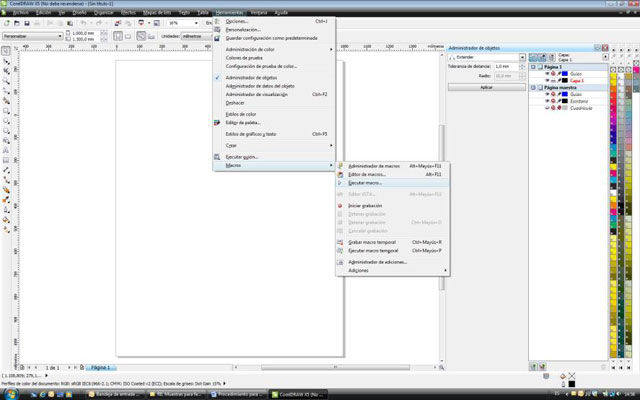This screenshot has height=400, width=640.
Task: Toggle the eye icon for Cuadrícula layer
Action: pos(547,108)
